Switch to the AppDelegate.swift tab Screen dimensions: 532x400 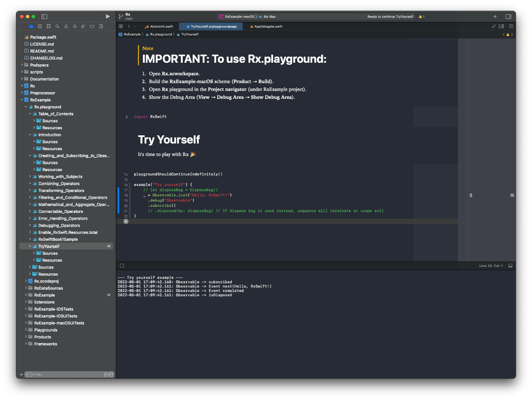coord(266,27)
